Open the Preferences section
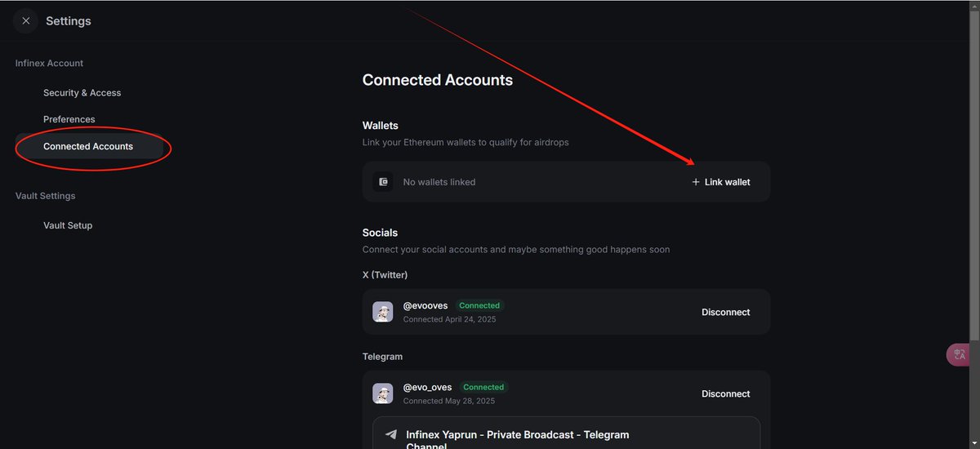Image resolution: width=980 pixels, height=449 pixels. click(x=69, y=119)
